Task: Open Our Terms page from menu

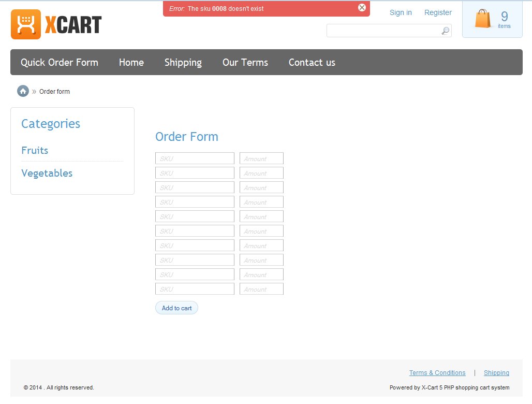Action: [245, 63]
